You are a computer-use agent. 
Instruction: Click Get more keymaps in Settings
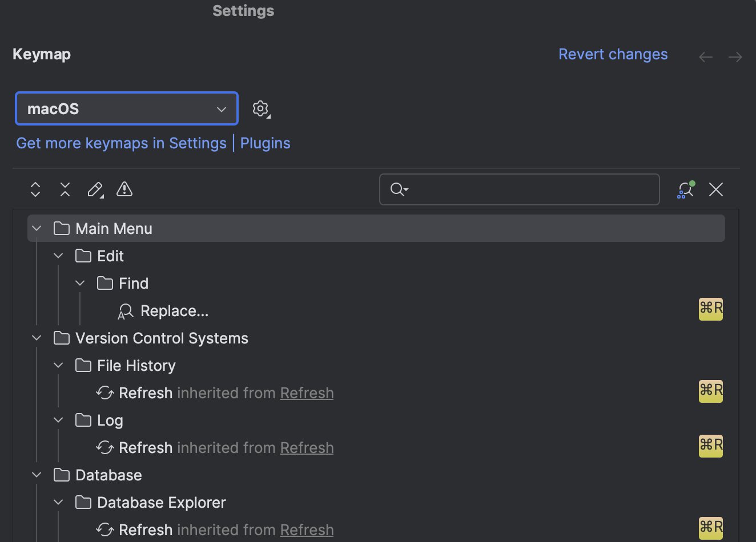(x=121, y=143)
